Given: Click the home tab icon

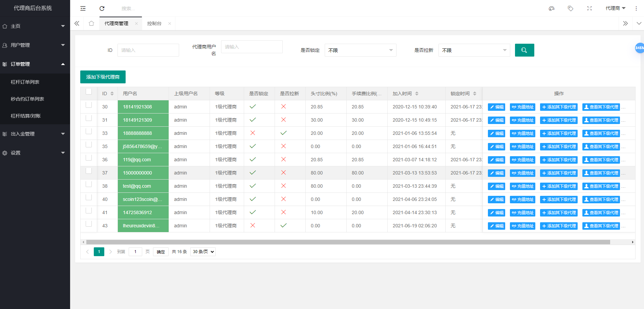Looking at the screenshot, I should tap(91, 23).
